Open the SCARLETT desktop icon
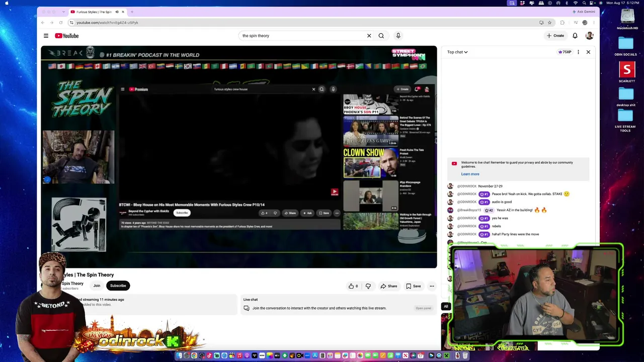The height and width of the screenshot is (362, 644). point(627,72)
